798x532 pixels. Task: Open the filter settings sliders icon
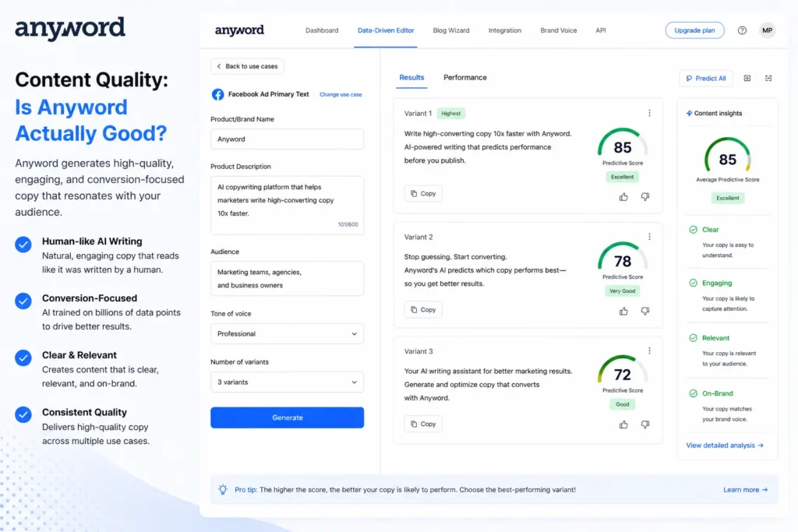(768, 79)
